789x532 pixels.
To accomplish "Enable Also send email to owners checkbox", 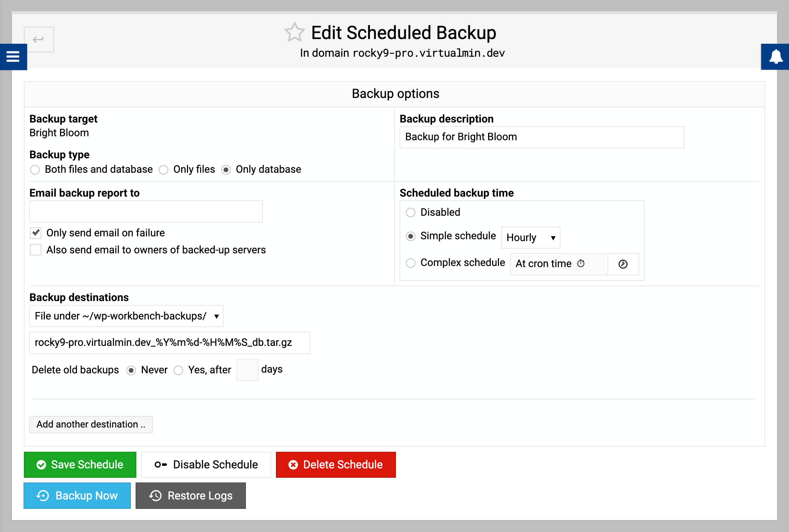I will (36, 250).
